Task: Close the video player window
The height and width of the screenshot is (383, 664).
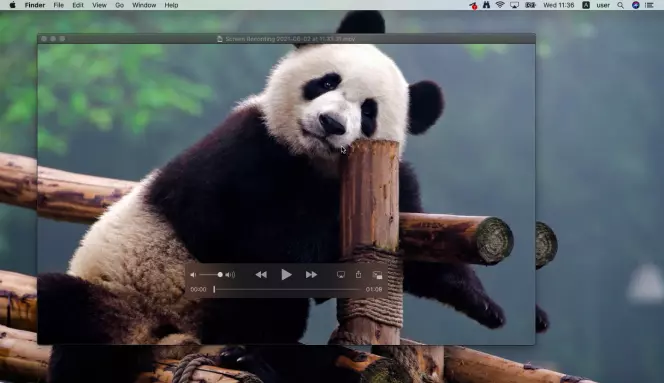Action: pos(44,39)
